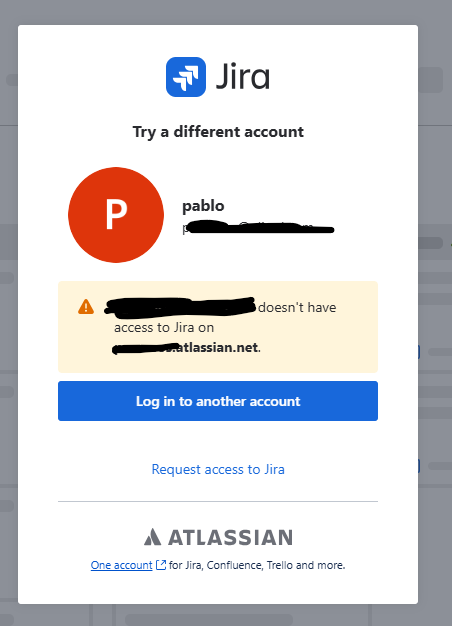Click the blue Jira logo icon
This screenshot has width=452, height=626.
coord(186,77)
